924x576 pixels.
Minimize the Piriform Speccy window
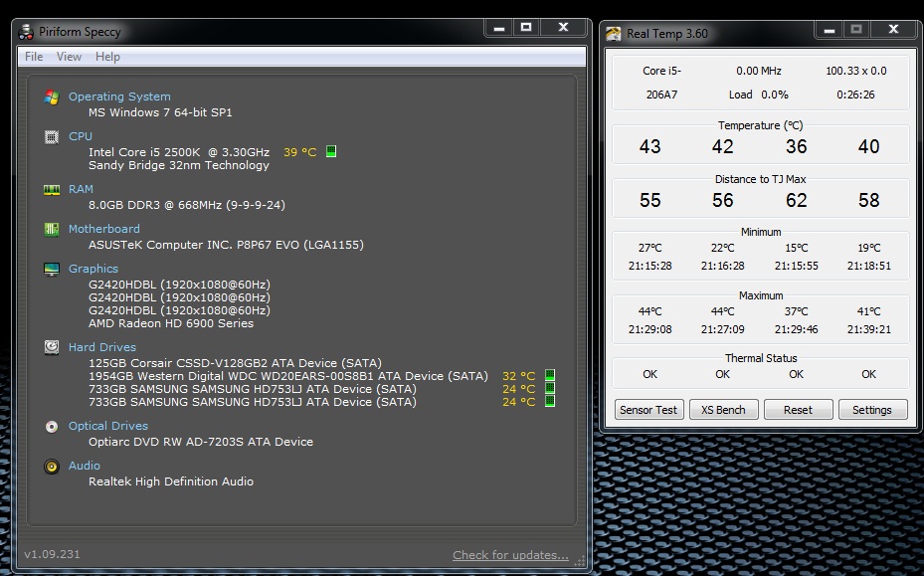(x=499, y=28)
